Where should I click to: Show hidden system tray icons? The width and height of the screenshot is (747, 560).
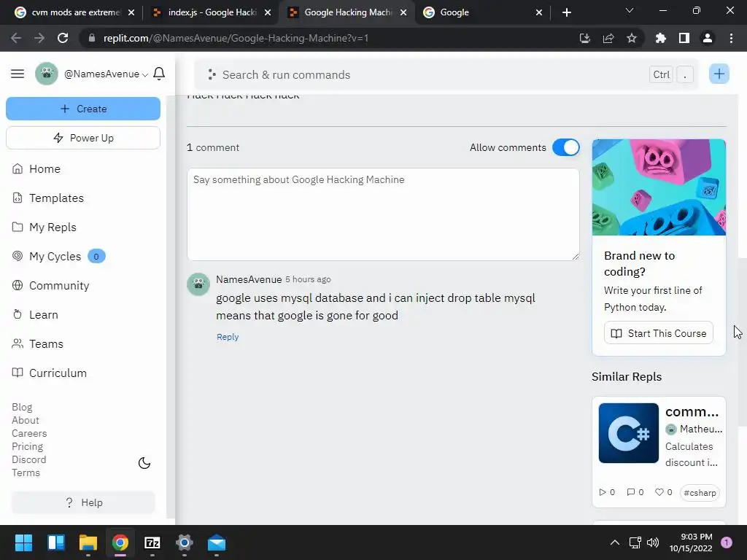[615, 542]
